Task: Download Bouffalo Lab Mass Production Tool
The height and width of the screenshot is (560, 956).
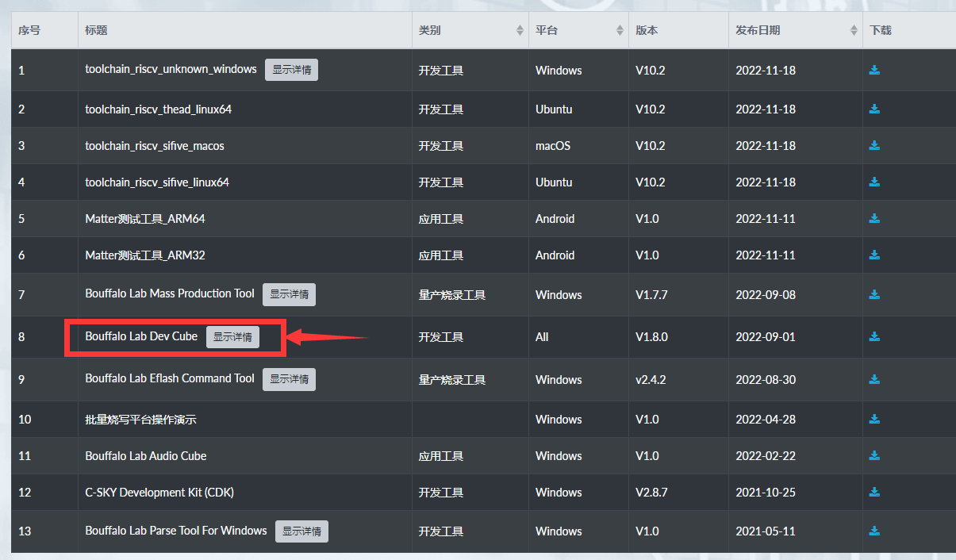Action: tap(874, 294)
